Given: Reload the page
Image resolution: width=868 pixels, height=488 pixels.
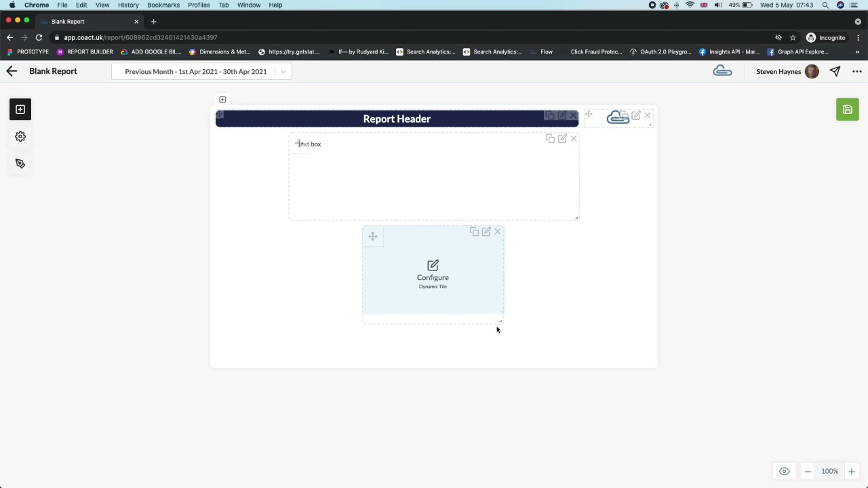Looking at the screenshot, I should pos(39,37).
